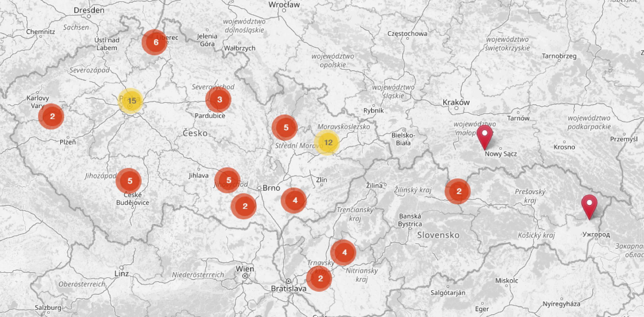Click the Nyíregyháza city label
The width and height of the screenshot is (644, 317).
click(x=561, y=304)
